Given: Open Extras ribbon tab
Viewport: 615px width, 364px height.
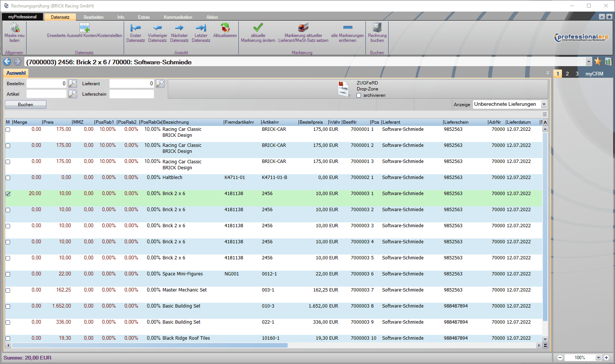Looking at the screenshot, I should point(143,17).
